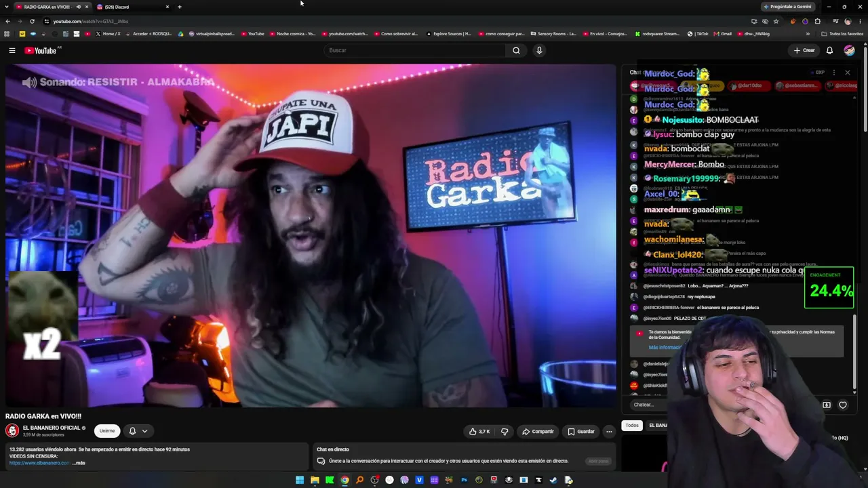This screenshot has height=488, width=868.
Task: Mute the RADIO GARKA tab audio
Action: [x=78, y=7]
